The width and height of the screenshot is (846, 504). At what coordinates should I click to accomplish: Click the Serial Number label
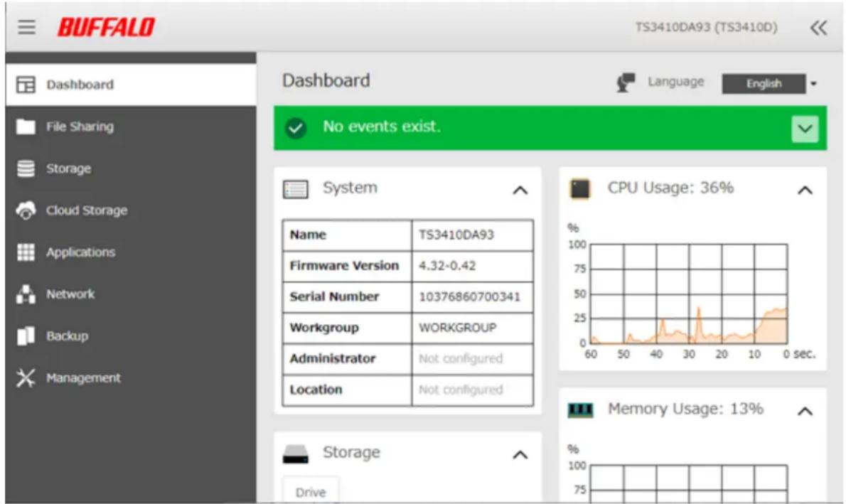[x=334, y=296]
